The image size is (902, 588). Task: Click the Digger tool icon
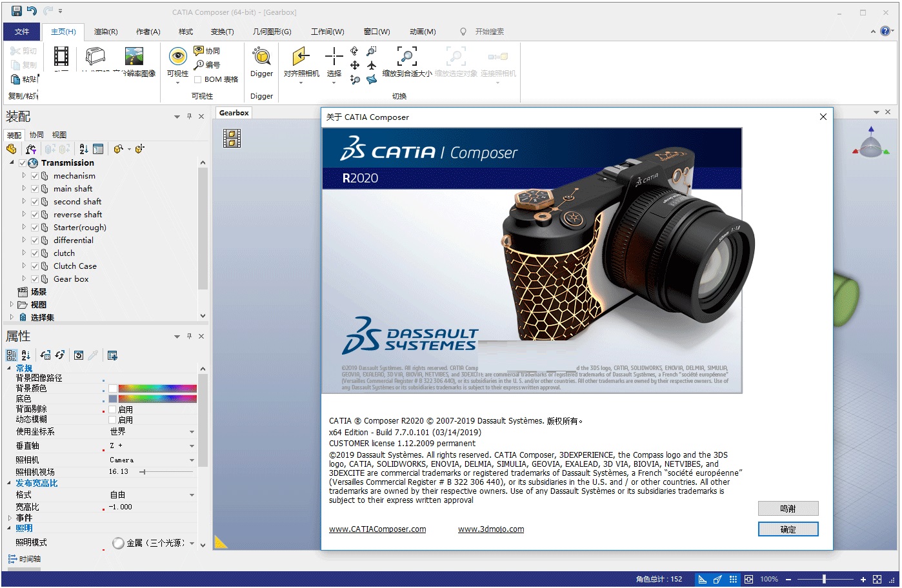(x=261, y=57)
